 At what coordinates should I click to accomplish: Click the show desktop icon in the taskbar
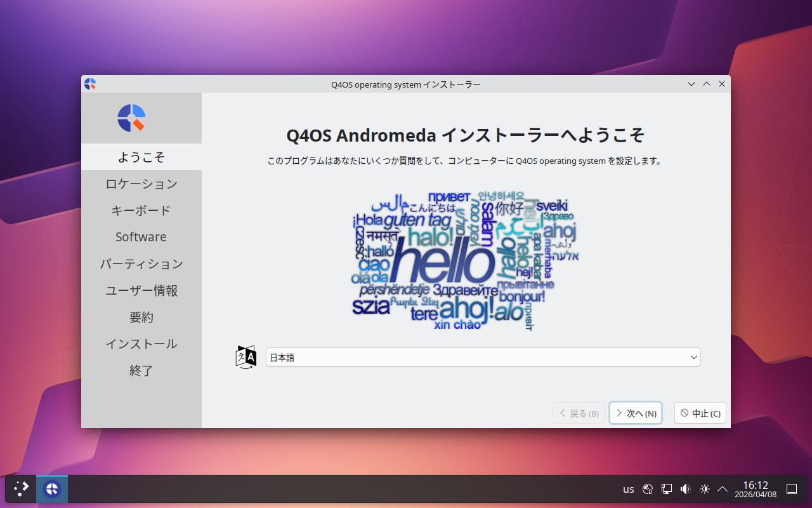(792, 489)
